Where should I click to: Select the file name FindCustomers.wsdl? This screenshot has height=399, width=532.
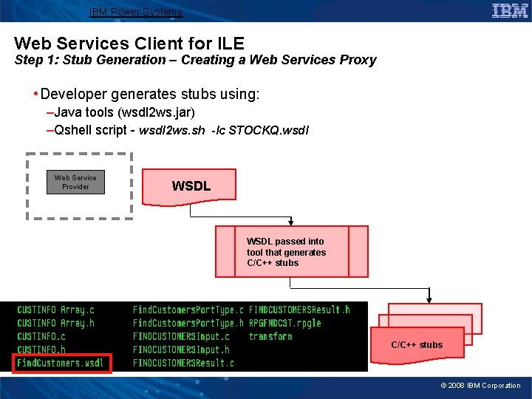61,363
